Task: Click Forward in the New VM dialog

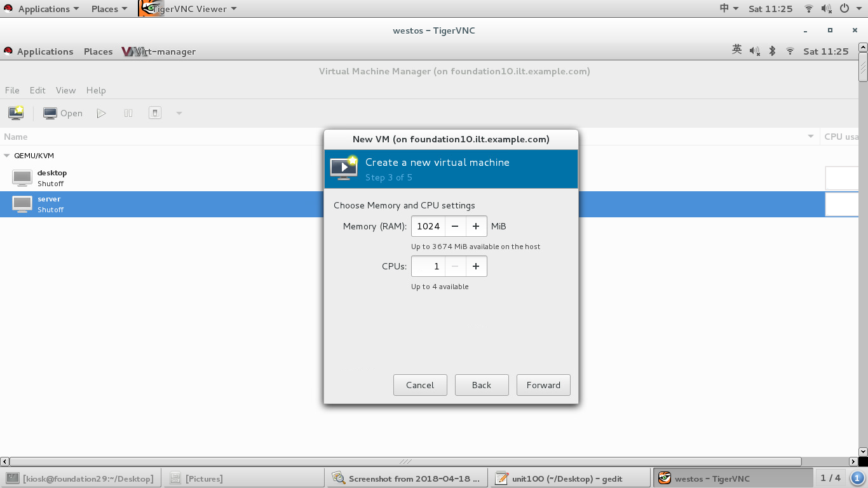Action: pyautogui.click(x=543, y=385)
